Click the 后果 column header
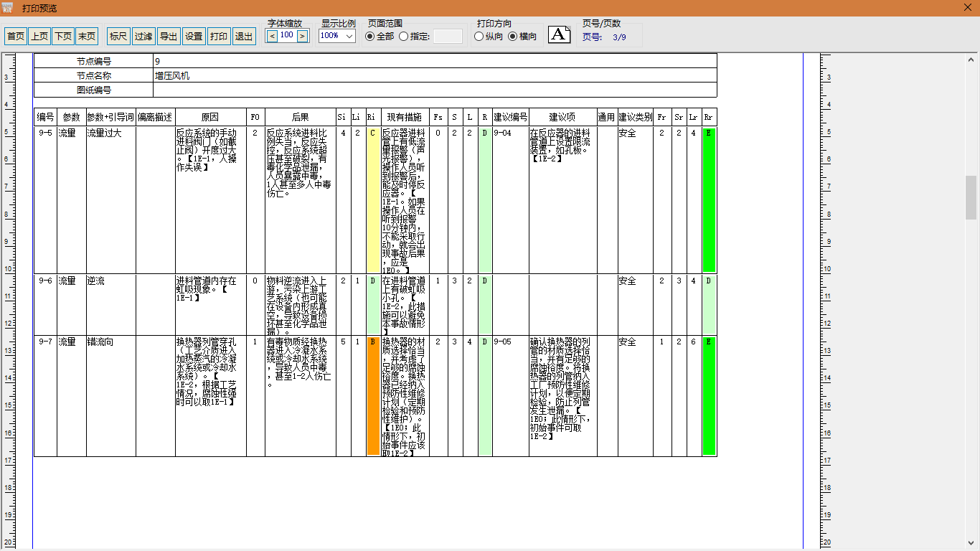Viewport: 980px width, 551px height. click(301, 117)
